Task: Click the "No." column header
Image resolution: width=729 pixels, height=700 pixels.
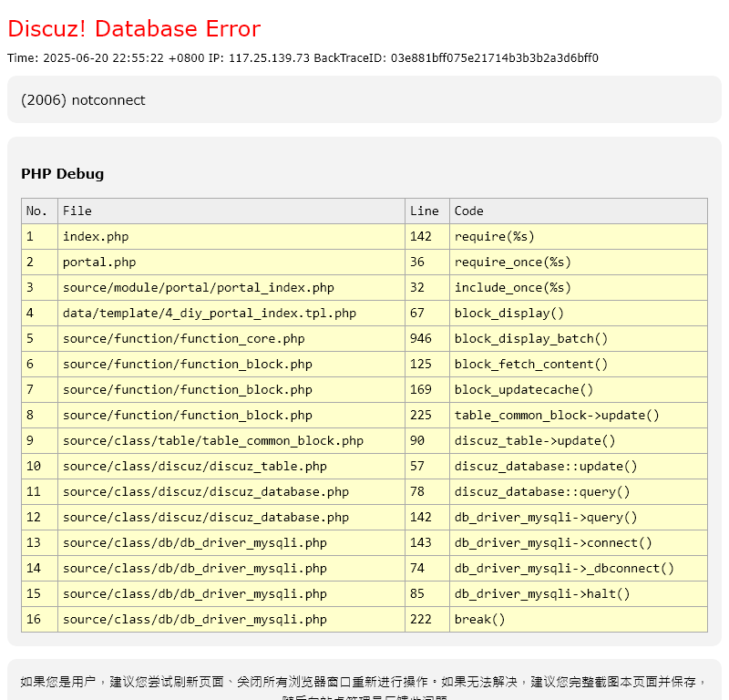Action: [x=36, y=211]
